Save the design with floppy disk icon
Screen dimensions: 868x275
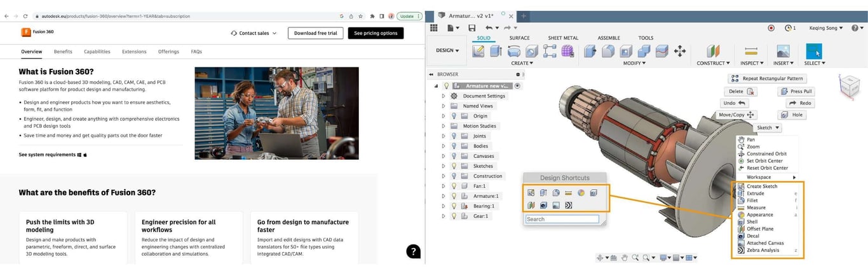click(x=471, y=28)
